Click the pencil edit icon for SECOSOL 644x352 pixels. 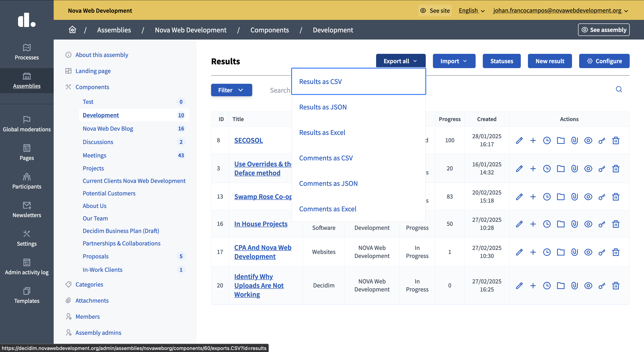519,140
